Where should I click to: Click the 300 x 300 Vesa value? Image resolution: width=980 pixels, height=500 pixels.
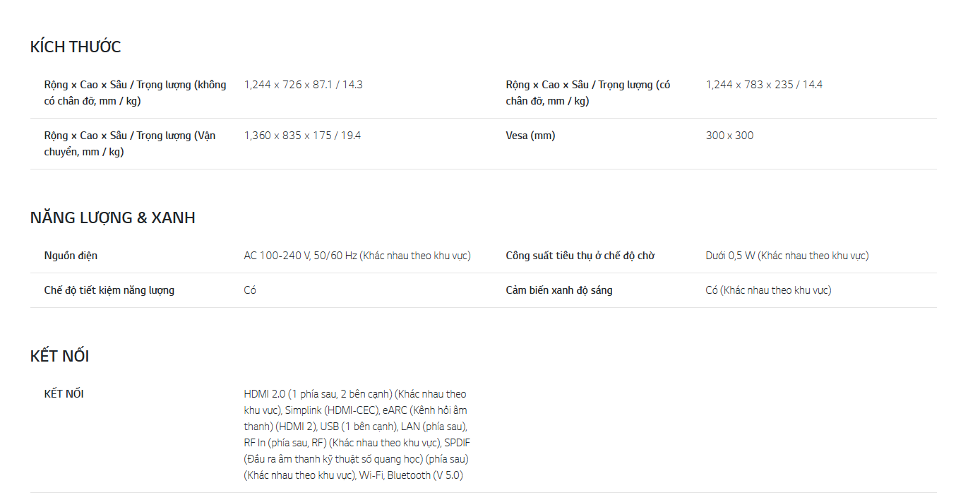[729, 136]
